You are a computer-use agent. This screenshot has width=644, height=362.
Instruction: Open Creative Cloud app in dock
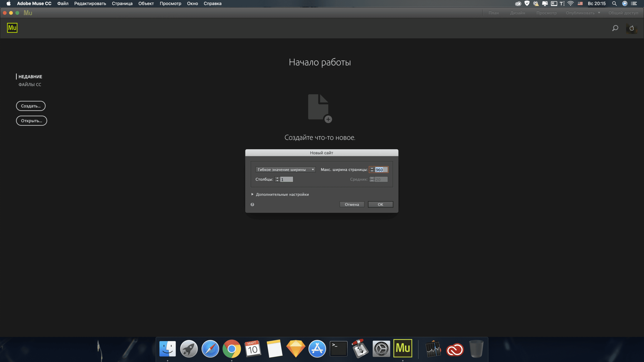pos(455,349)
